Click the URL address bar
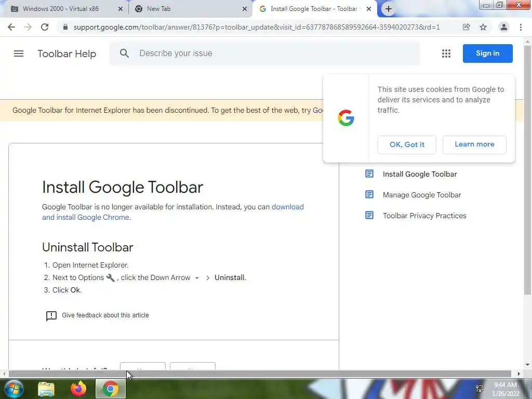Viewport: 532px width, 399px height. (x=257, y=27)
